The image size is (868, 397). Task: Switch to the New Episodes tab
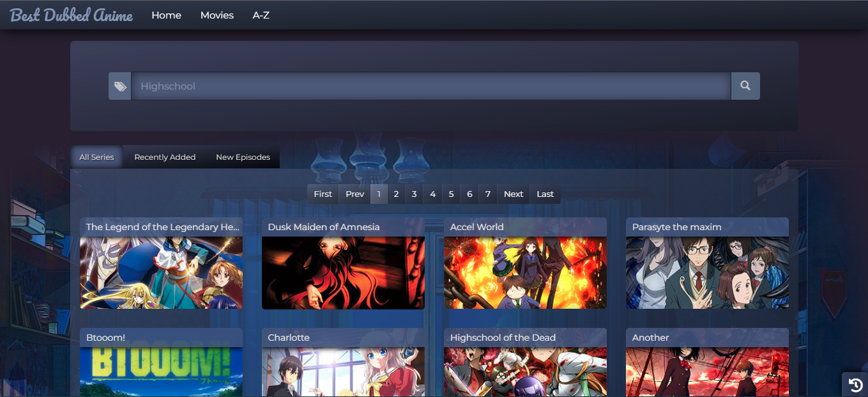[243, 157]
